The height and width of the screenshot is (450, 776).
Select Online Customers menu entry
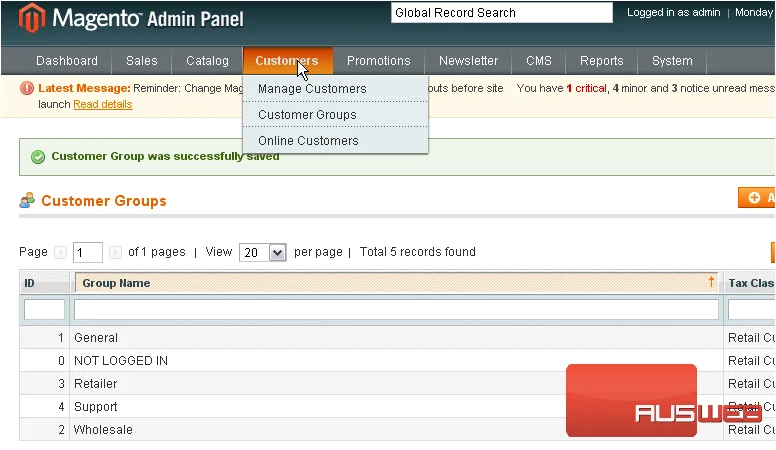pos(335,141)
